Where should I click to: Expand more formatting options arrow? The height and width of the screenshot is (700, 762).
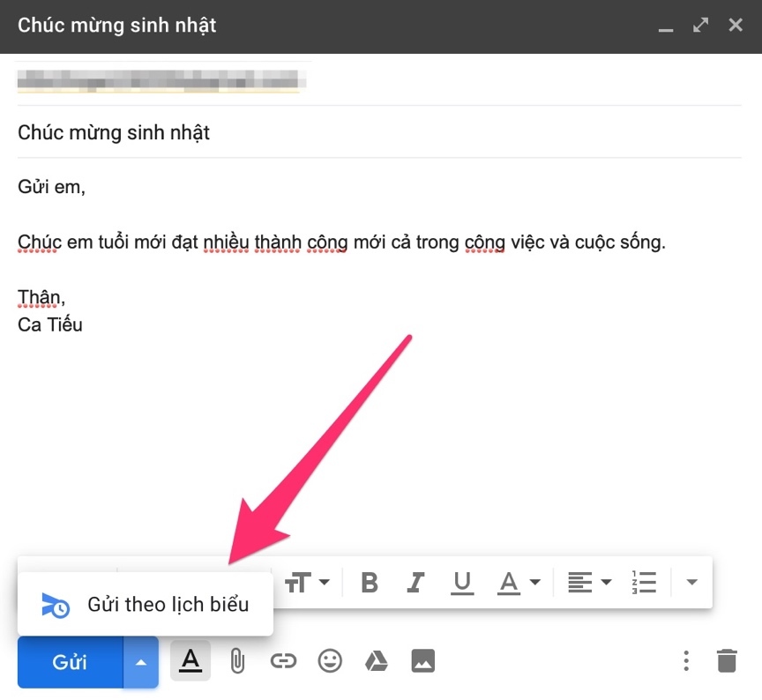[x=691, y=582]
